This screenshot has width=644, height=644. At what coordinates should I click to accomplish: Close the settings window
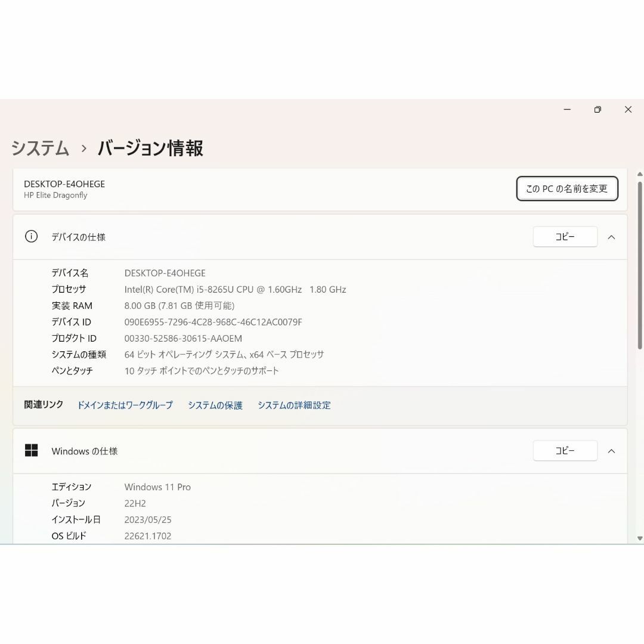[628, 110]
